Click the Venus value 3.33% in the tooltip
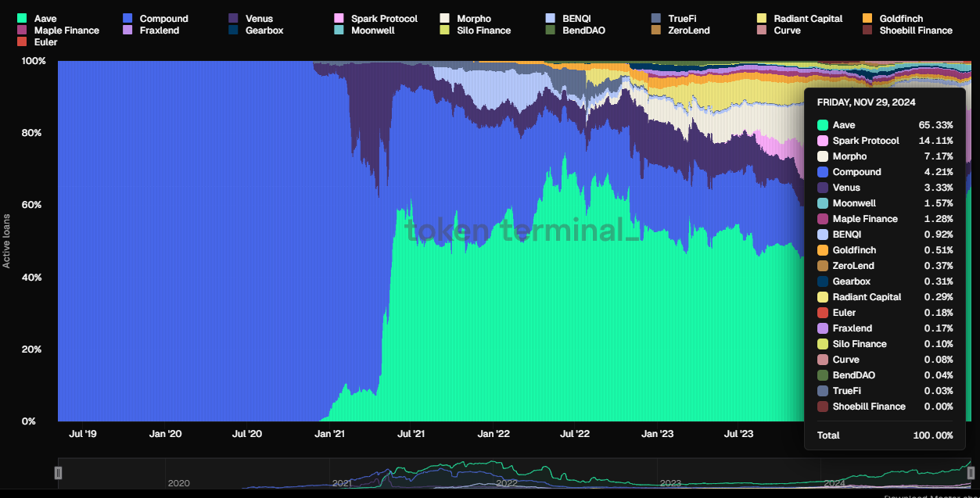 point(939,188)
